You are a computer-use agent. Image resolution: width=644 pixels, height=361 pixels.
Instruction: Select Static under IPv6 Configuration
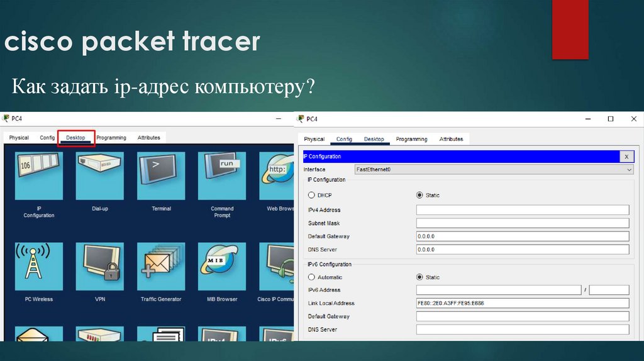419,277
